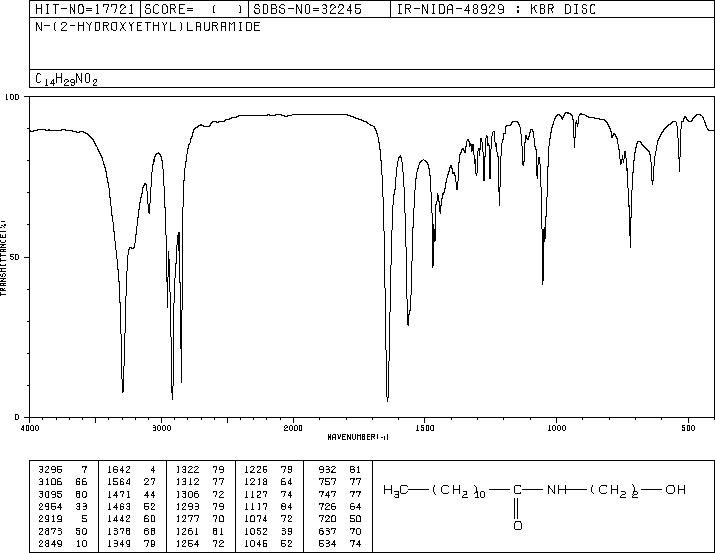Select the 2919 peak entry in table
Viewport: 715px width, 553px height.
62,519
